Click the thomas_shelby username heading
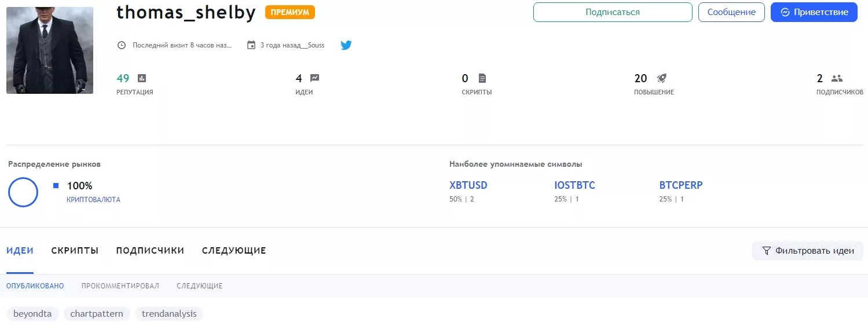 186,12
